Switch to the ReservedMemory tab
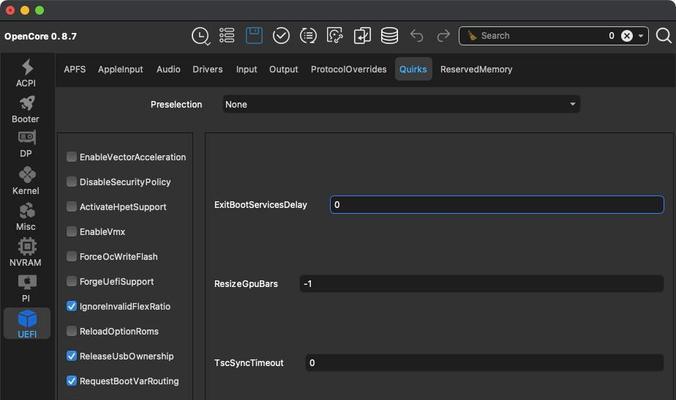The height and width of the screenshot is (400, 676). click(476, 69)
